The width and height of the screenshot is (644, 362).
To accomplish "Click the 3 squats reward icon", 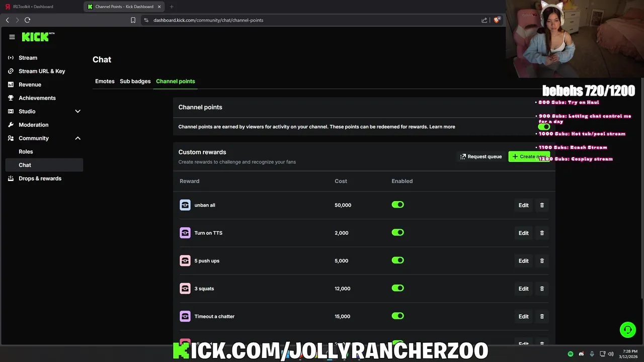I will pyautogui.click(x=185, y=289).
